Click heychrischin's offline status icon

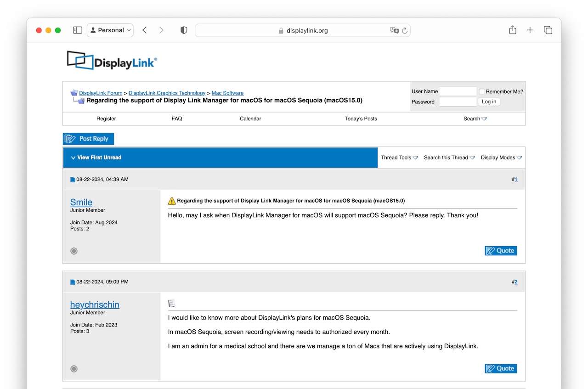pyautogui.click(x=74, y=369)
